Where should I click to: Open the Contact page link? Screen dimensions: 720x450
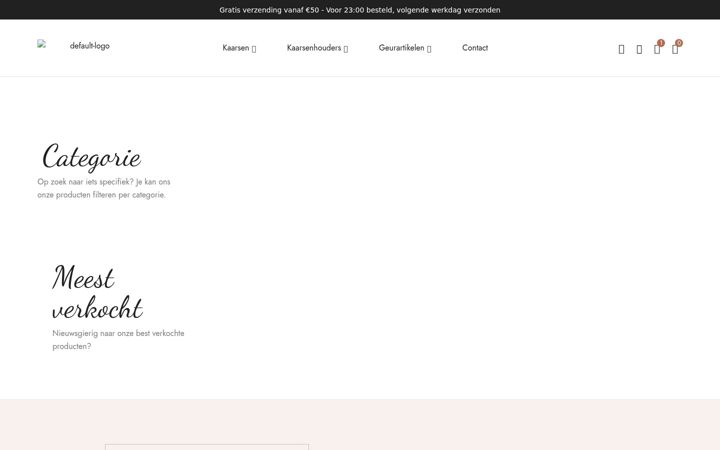pos(475,48)
